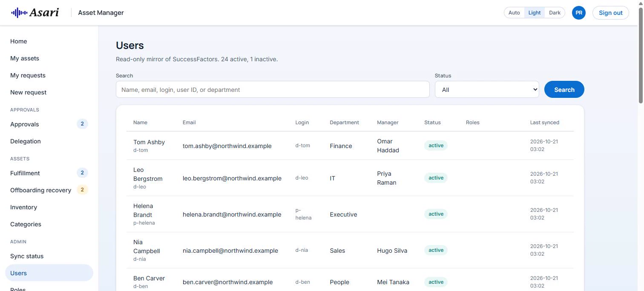Focus the user search input field

point(273,89)
